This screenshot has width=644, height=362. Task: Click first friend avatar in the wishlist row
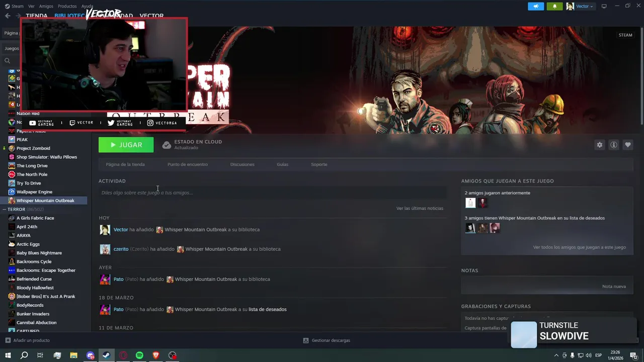[470, 228]
